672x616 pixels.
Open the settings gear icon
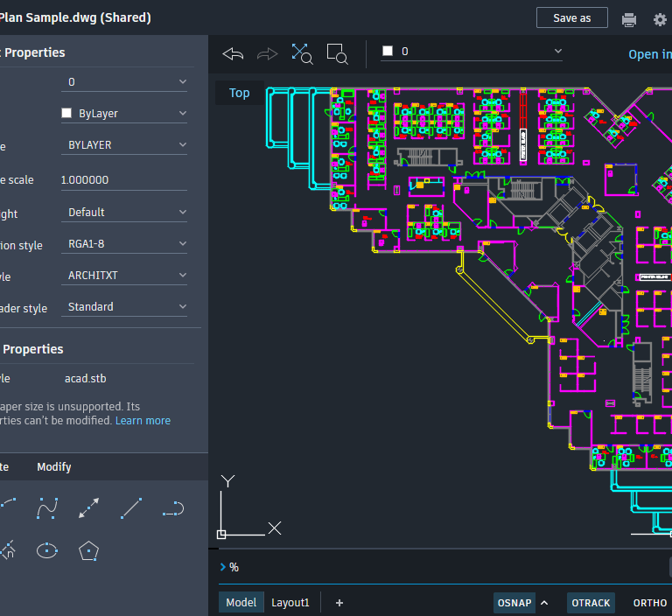pyautogui.click(x=661, y=20)
